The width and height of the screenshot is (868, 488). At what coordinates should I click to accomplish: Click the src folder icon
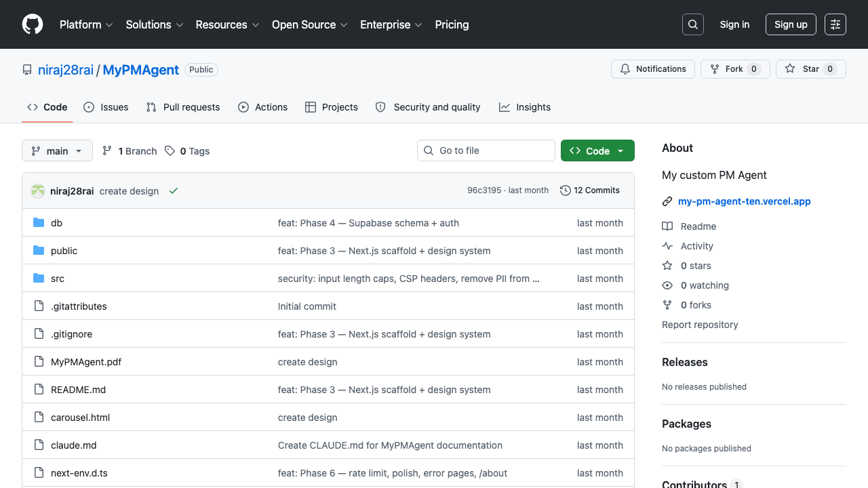[39, 279]
